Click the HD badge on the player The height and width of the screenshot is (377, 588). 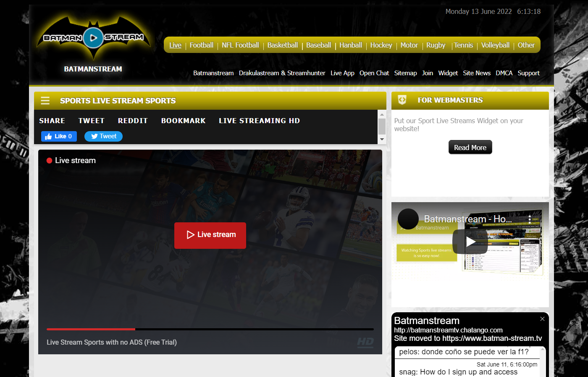tap(365, 342)
